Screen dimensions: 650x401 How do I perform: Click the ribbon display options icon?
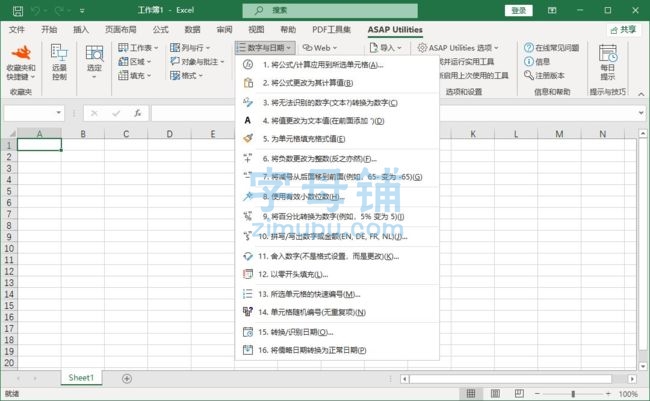552,10
